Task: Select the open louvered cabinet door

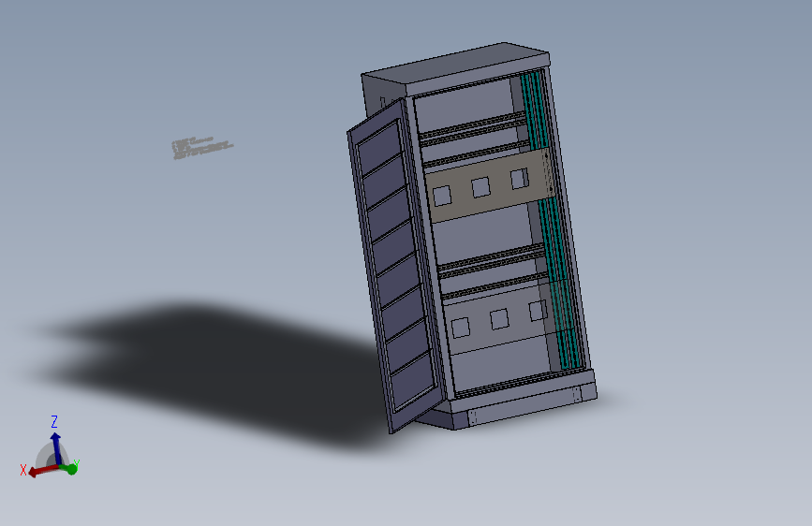Action: pos(397,266)
